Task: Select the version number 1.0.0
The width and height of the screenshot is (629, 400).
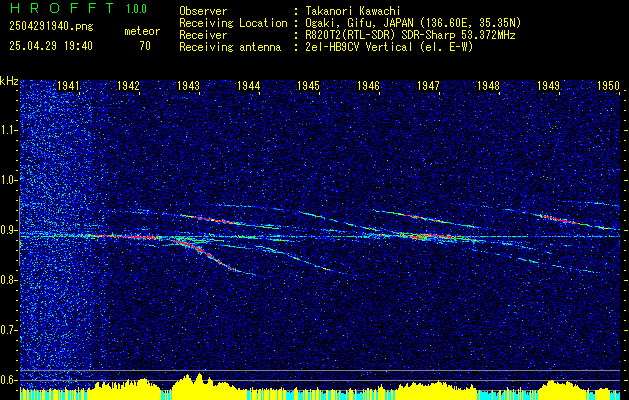Action: pyautogui.click(x=136, y=9)
